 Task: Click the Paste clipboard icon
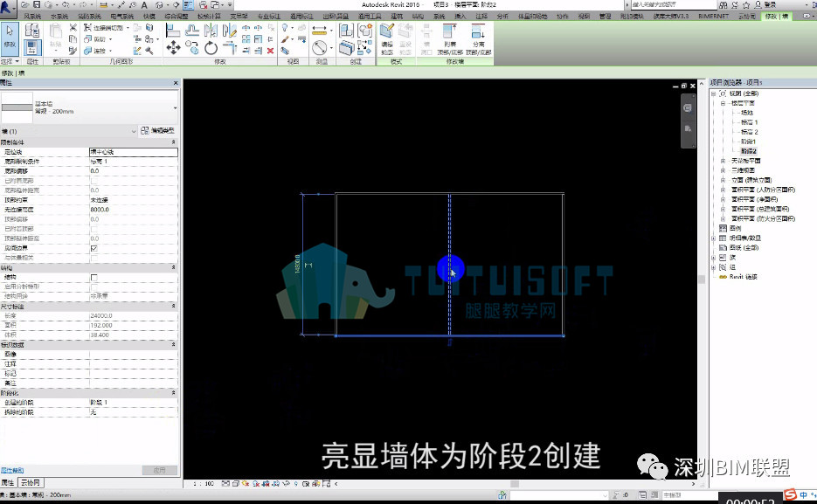[56, 37]
